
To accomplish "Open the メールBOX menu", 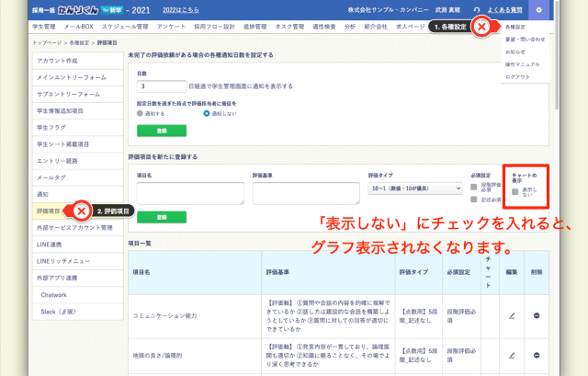I will 79,28.
